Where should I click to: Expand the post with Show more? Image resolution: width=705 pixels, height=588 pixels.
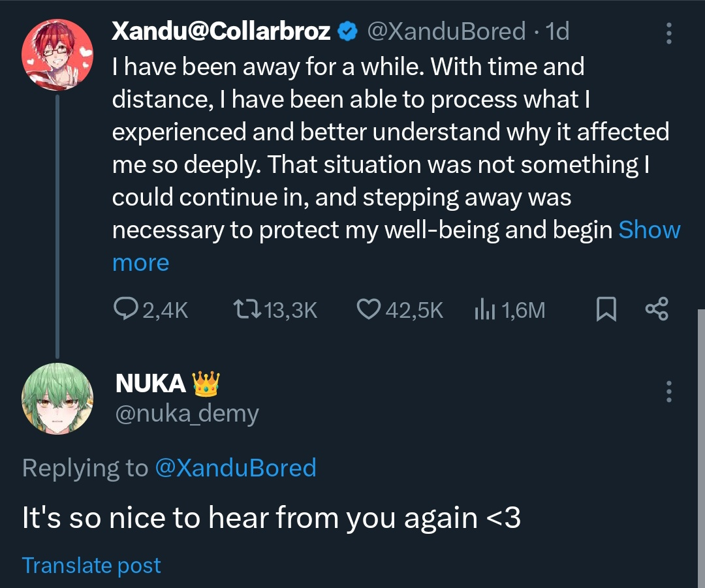[x=649, y=230]
